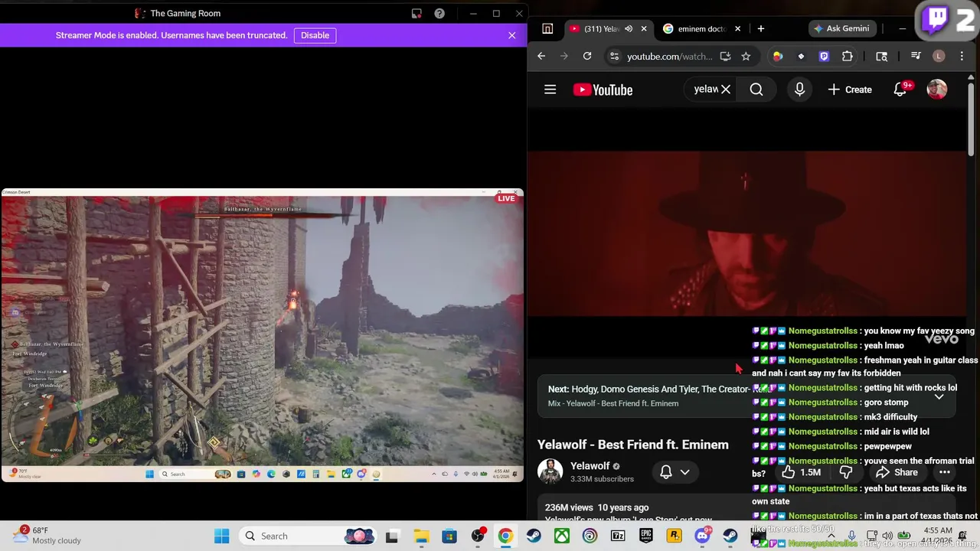The image size is (980, 551).
Task: Open Chrome extensions puzzle icon
Action: click(x=848, y=56)
